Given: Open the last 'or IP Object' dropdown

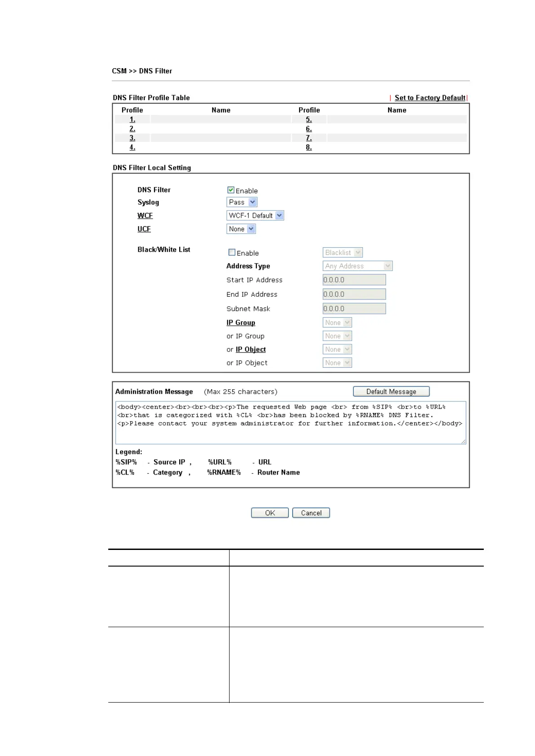Looking at the screenshot, I should (337, 363).
